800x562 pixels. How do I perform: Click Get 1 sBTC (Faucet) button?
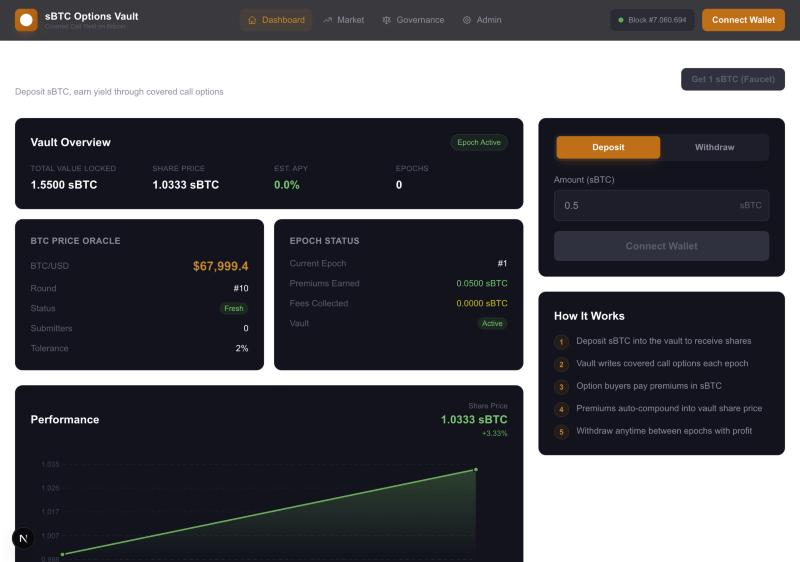[733, 79]
